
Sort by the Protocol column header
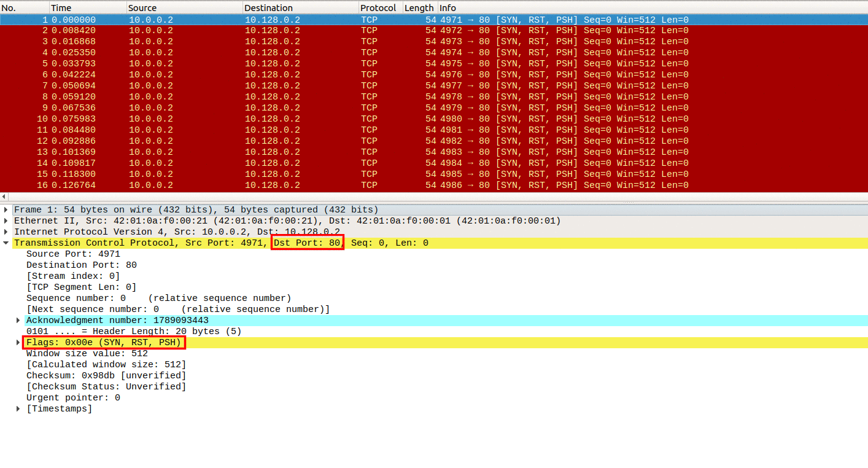[x=381, y=8]
